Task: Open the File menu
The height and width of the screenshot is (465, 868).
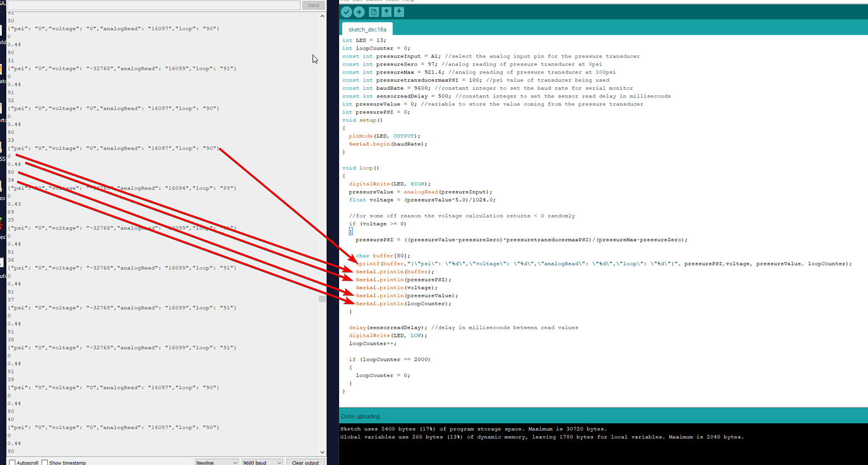Action: [x=345, y=1]
